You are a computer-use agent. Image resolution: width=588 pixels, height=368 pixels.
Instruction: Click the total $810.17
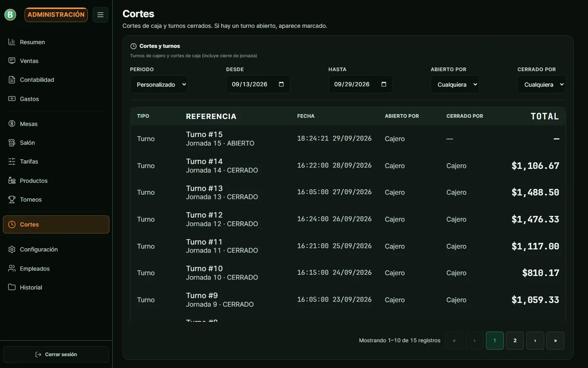click(x=541, y=273)
